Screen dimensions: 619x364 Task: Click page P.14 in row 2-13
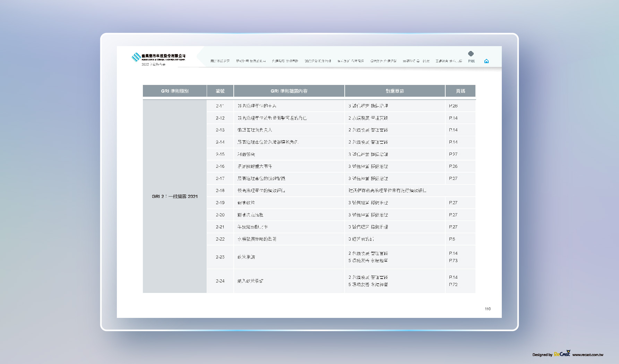pos(453,130)
